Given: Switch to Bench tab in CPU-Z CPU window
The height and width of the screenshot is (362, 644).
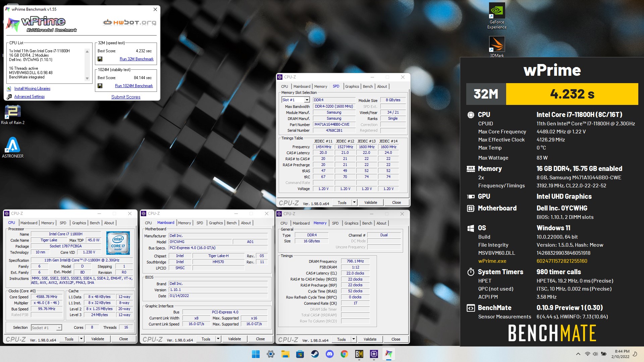Looking at the screenshot, I should [95, 223].
